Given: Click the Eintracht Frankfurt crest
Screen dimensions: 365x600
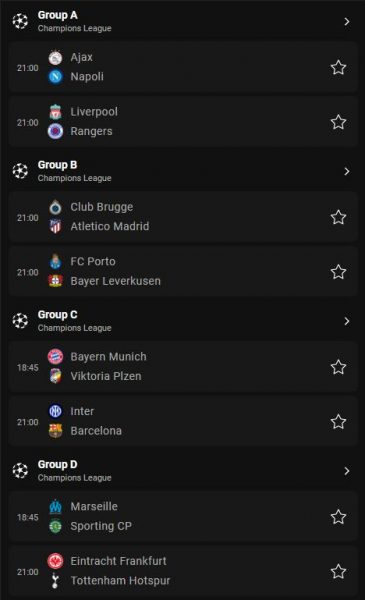Looking at the screenshot, I should [x=55, y=561].
